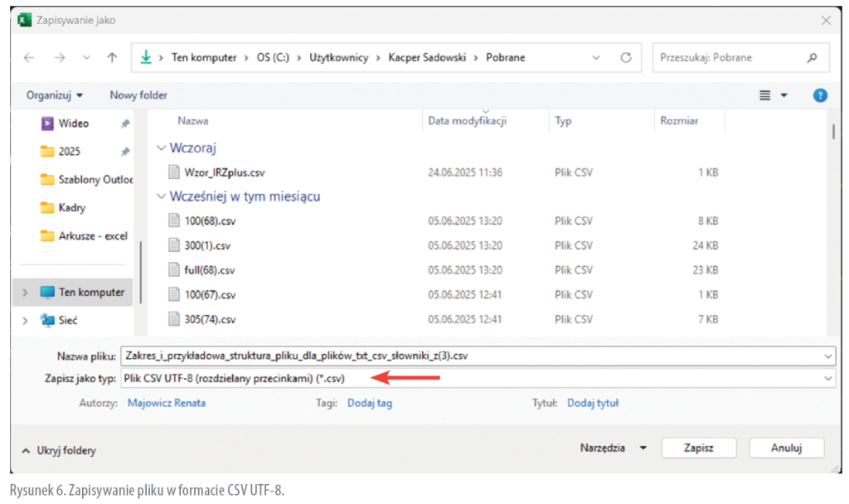Image resolution: width=849 pixels, height=504 pixels.
Task: Open Arkusze - excel sidebar folder
Action: point(85,236)
